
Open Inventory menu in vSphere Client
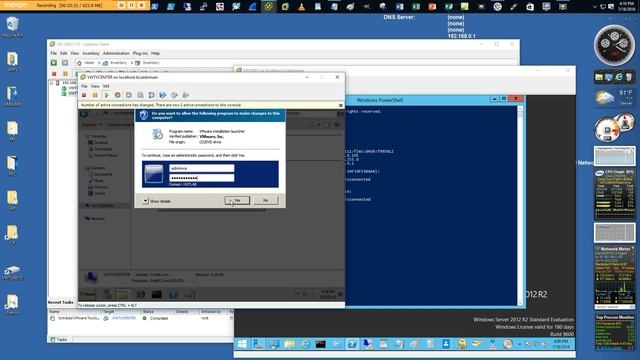click(91, 53)
